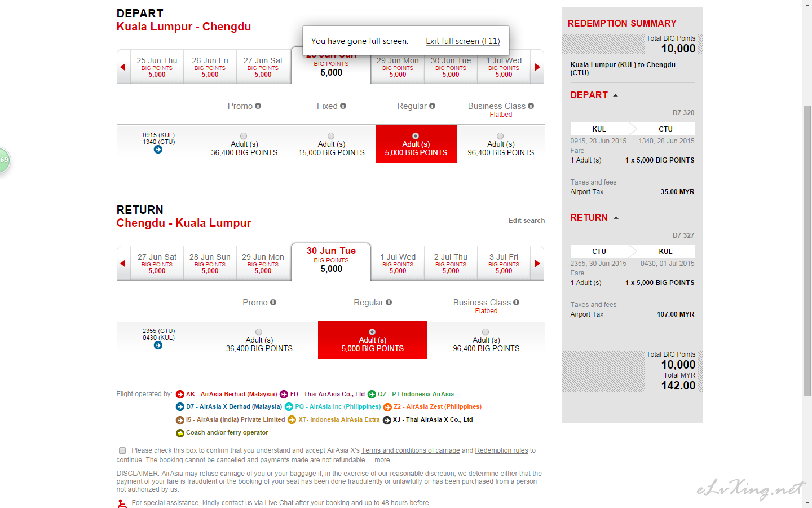Viewport: 812px width, 508px height.
Task: Click the Coach and/or ferry operator icon
Action: tap(180, 433)
